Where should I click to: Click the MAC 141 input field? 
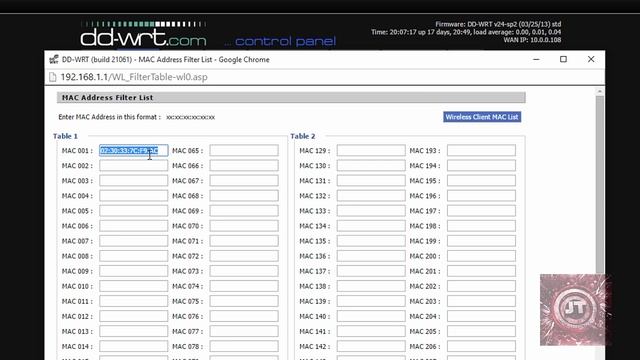371,331
